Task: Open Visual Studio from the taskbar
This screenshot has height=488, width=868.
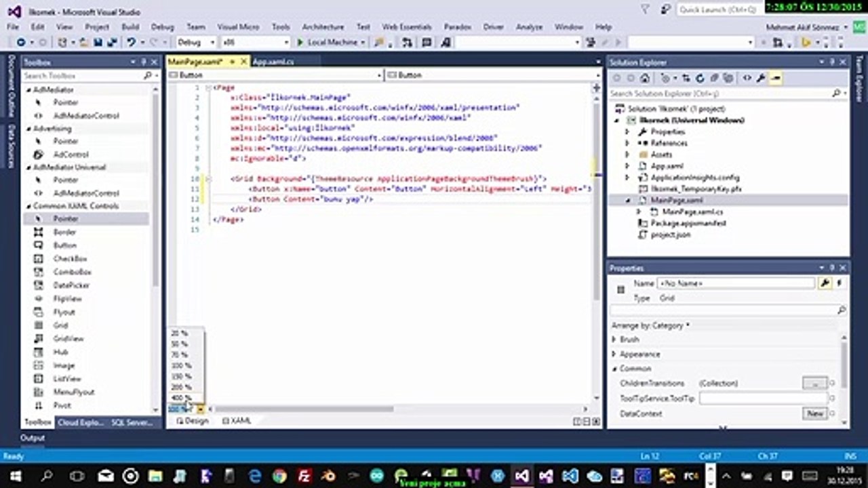Action: coord(521,476)
